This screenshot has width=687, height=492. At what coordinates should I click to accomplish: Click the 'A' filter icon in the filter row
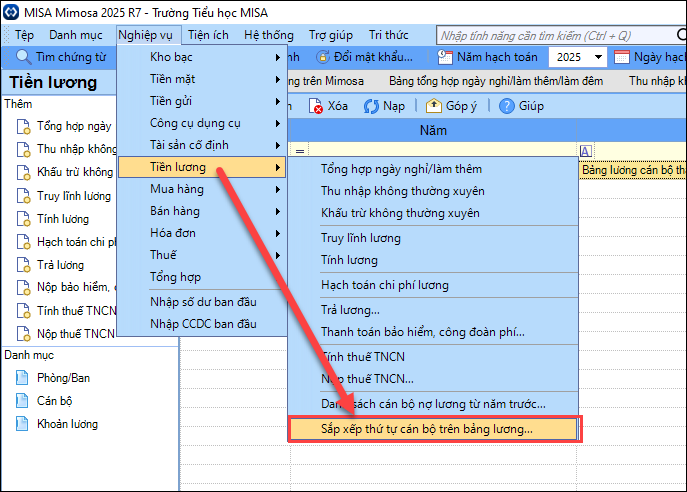(x=586, y=151)
